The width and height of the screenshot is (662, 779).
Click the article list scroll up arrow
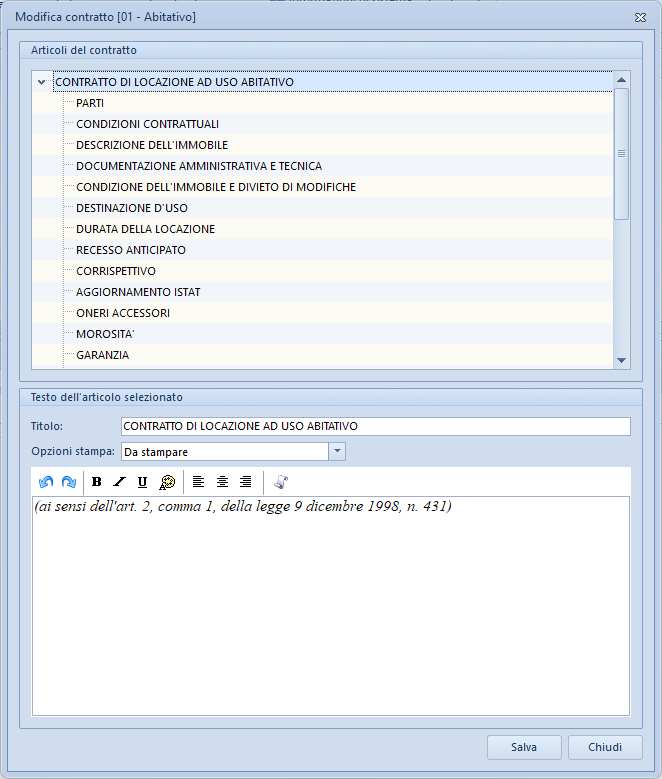coord(621,80)
